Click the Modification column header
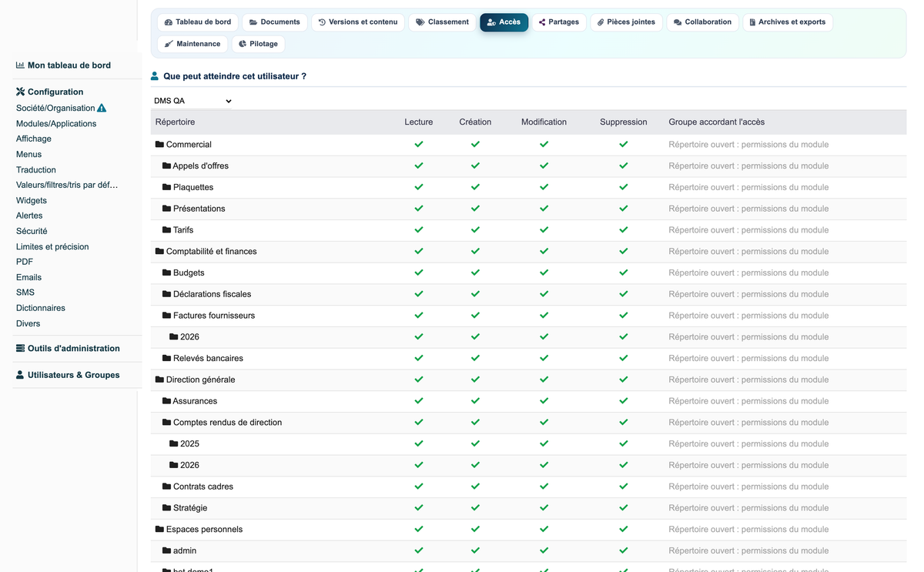The width and height of the screenshot is (924, 572). pyautogui.click(x=544, y=122)
